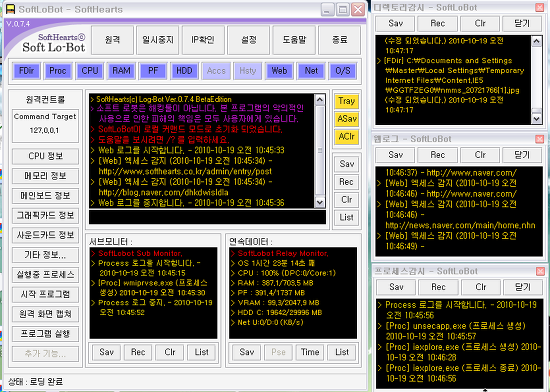
Task: Open 메인보드 정보
Action: click(46, 196)
